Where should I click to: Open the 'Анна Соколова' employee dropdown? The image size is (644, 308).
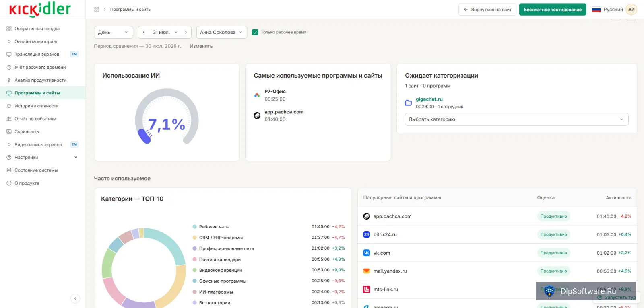click(x=221, y=32)
